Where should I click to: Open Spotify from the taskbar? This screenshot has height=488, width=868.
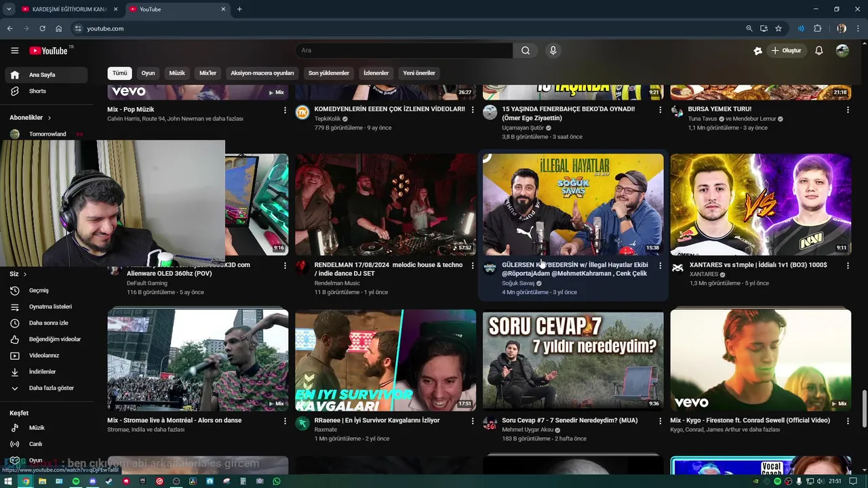(75, 481)
